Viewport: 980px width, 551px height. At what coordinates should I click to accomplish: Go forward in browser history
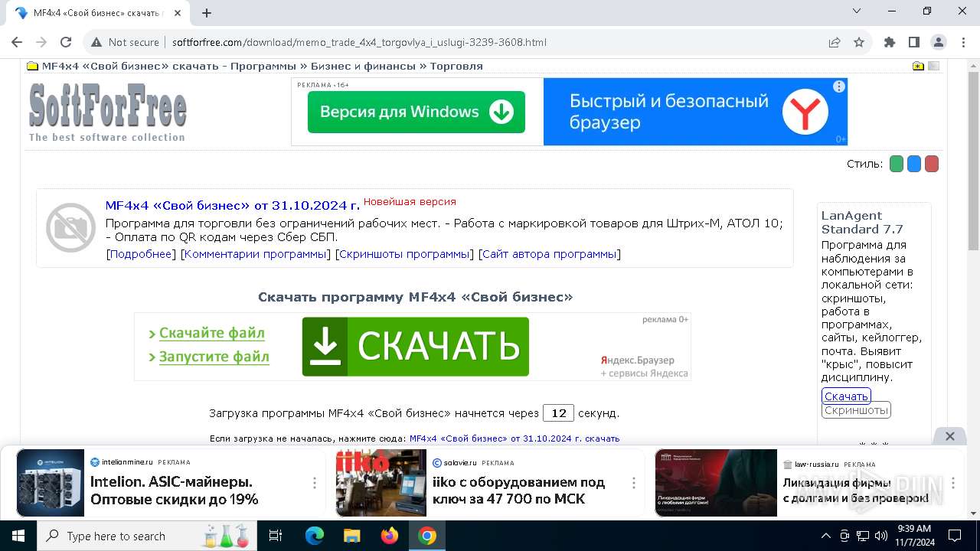tap(41, 42)
